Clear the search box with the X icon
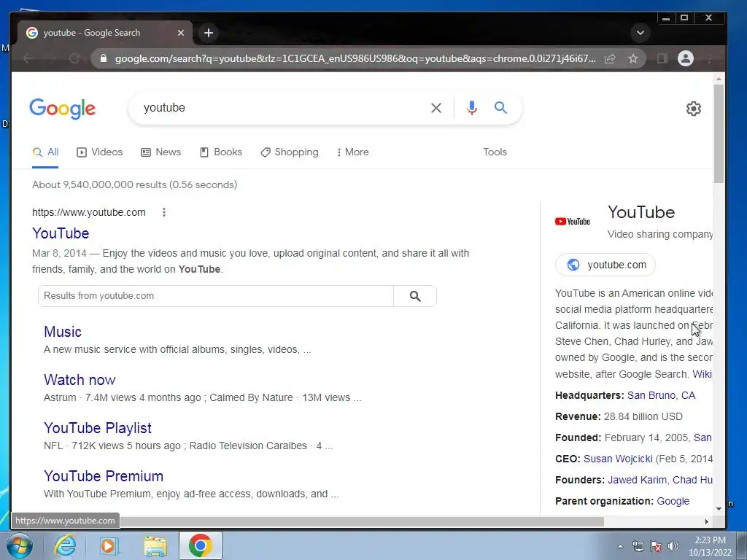 pos(436,108)
